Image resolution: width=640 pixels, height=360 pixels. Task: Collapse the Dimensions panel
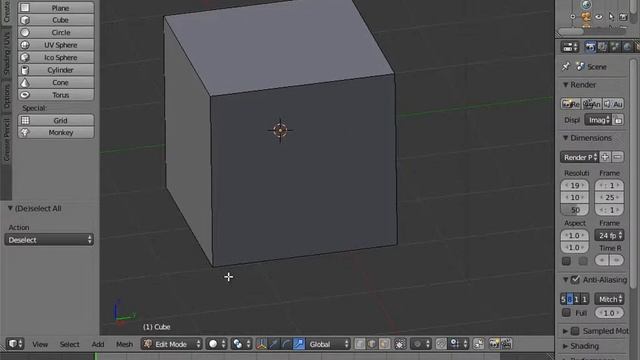coord(566,138)
